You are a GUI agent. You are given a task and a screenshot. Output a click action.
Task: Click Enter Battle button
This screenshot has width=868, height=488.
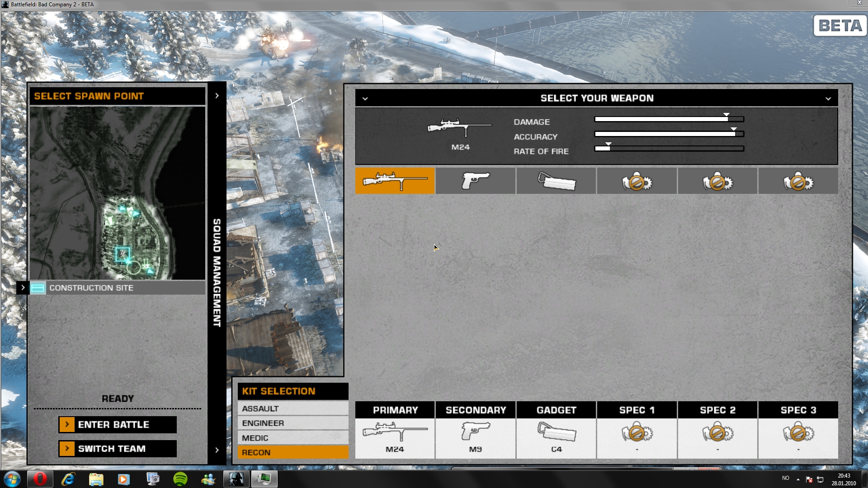pyautogui.click(x=118, y=424)
